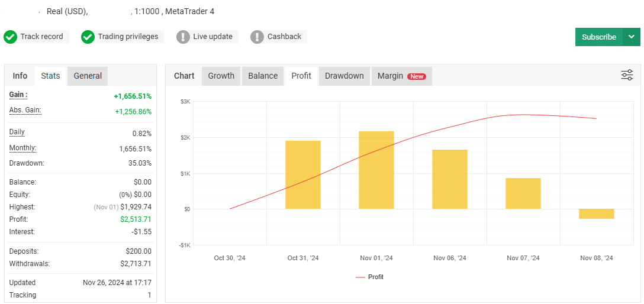Select the Balance chart tab
Image resolution: width=644 pixels, height=304 pixels.
tap(263, 76)
